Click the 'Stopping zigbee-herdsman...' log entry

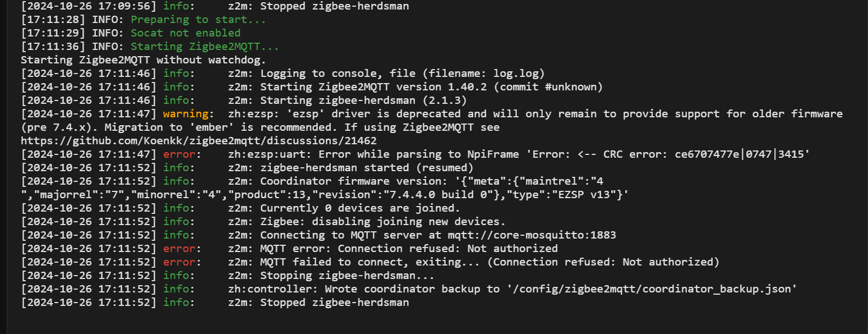point(347,275)
